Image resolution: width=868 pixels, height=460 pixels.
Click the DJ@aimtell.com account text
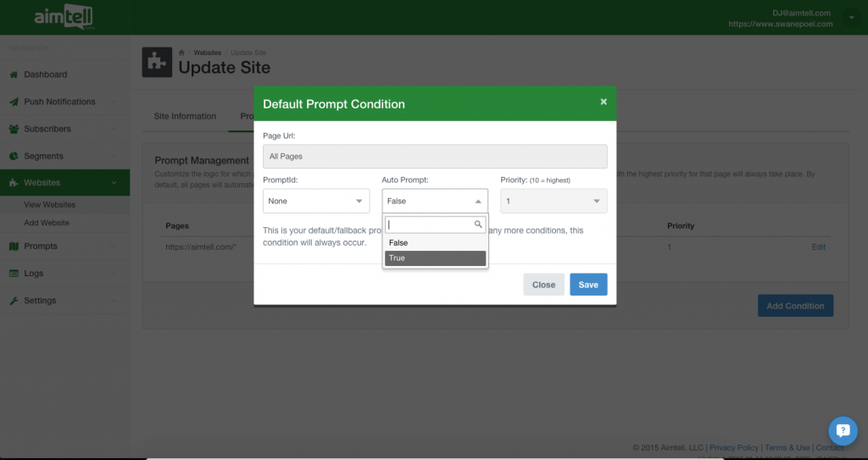802,13
